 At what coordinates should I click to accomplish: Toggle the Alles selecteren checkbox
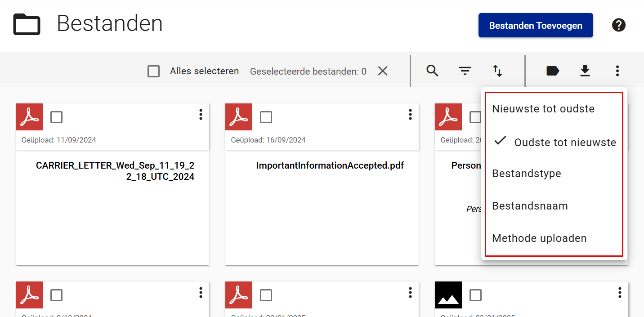[154, 71]
